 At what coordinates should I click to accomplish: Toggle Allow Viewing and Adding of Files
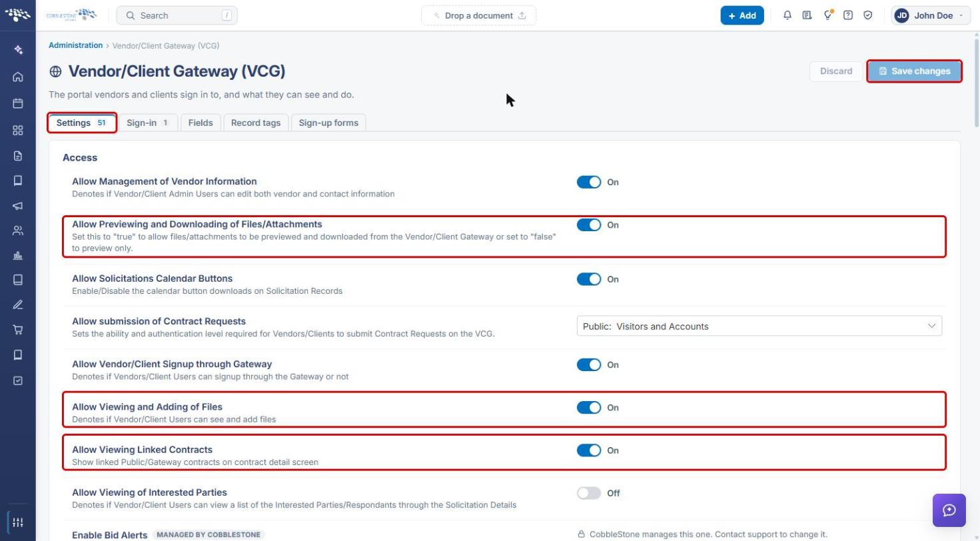click(x=589, y=408)
